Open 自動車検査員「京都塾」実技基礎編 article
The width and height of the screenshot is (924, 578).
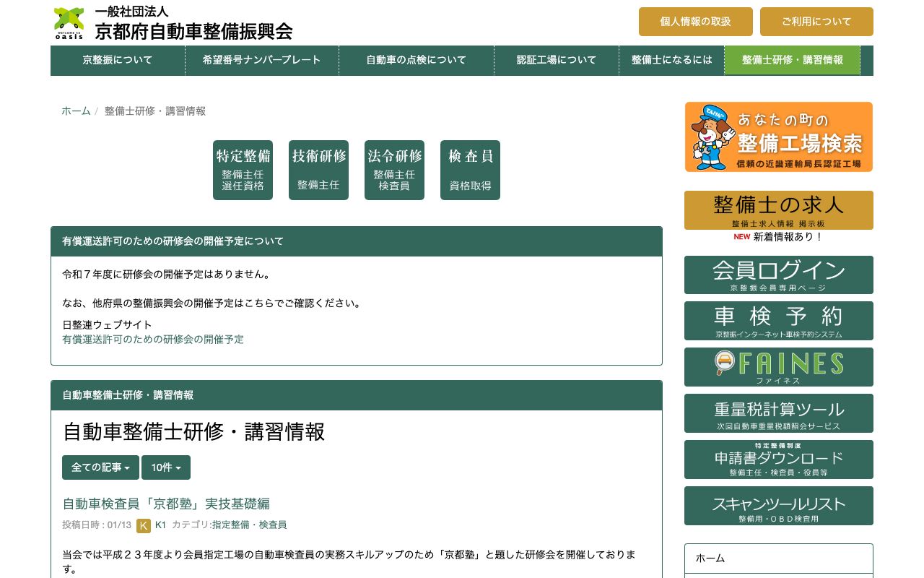coord(165,504)
